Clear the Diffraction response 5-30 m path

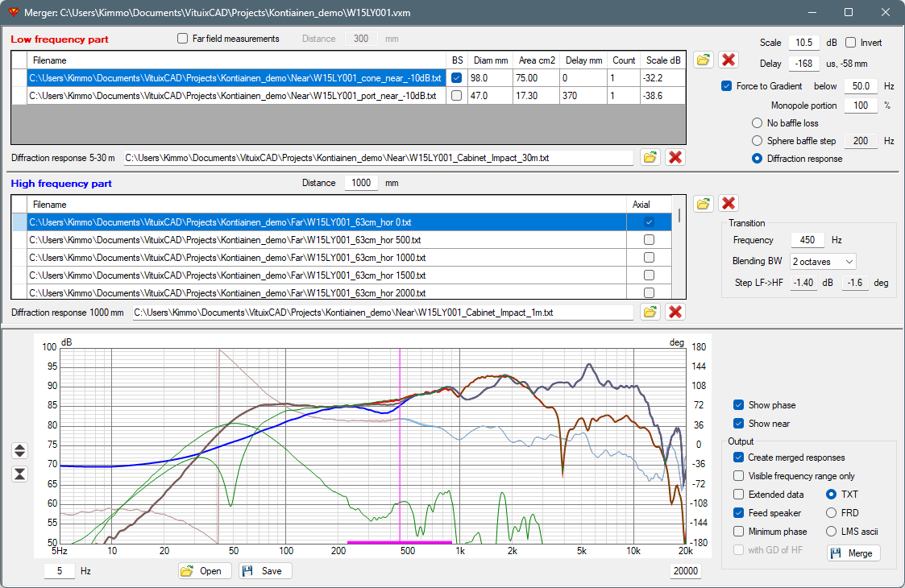(x=675, y=157)
